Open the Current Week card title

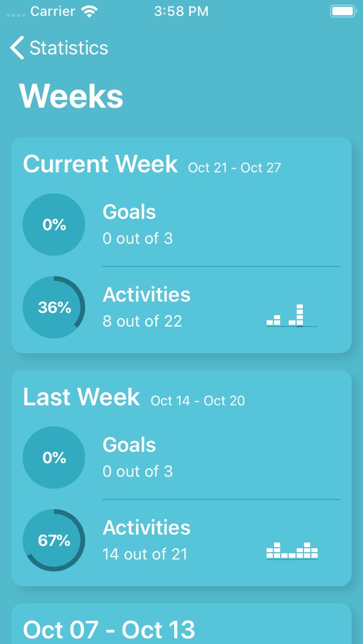(100, 164)
